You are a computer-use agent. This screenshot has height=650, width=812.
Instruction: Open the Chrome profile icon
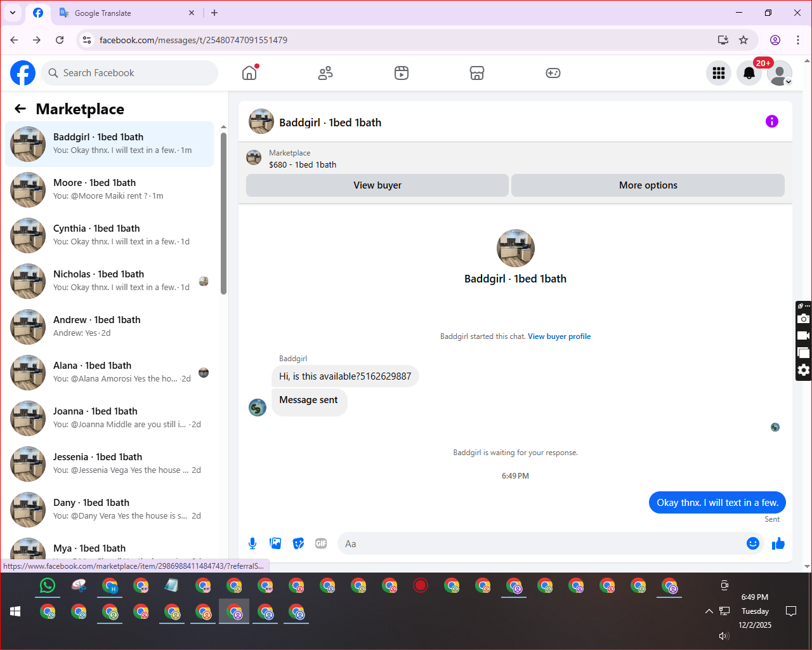775,40
